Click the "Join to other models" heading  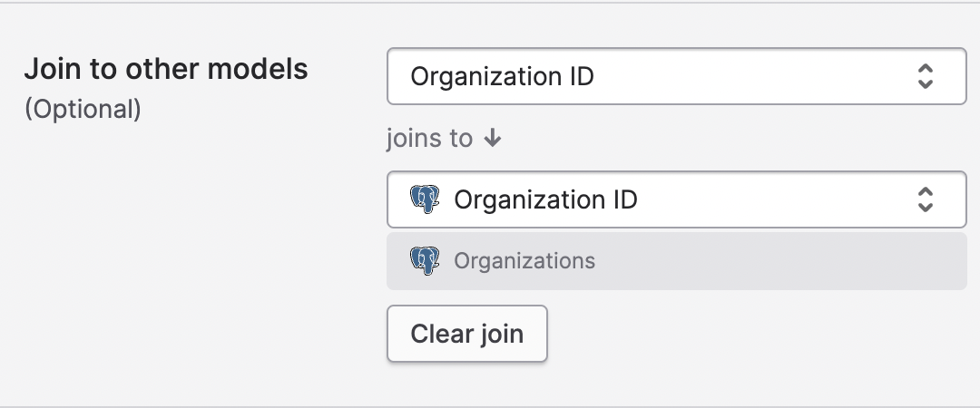[166, 69]
